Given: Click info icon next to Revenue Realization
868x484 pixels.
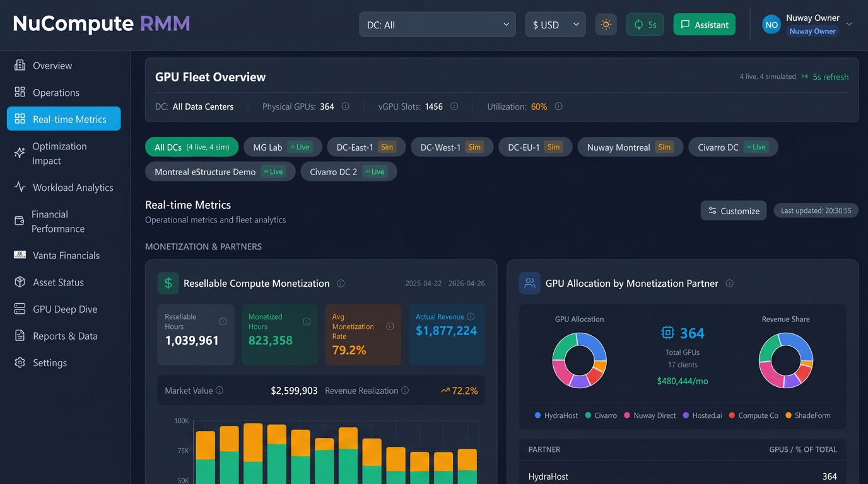Looking at the screenshot, I should [x=405, y=391].
